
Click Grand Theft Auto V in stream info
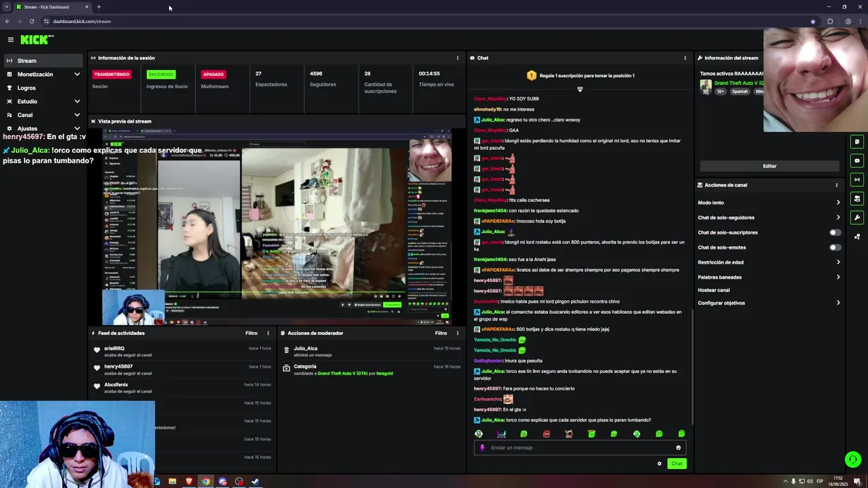pyautogui.click(x=738, y=83)
